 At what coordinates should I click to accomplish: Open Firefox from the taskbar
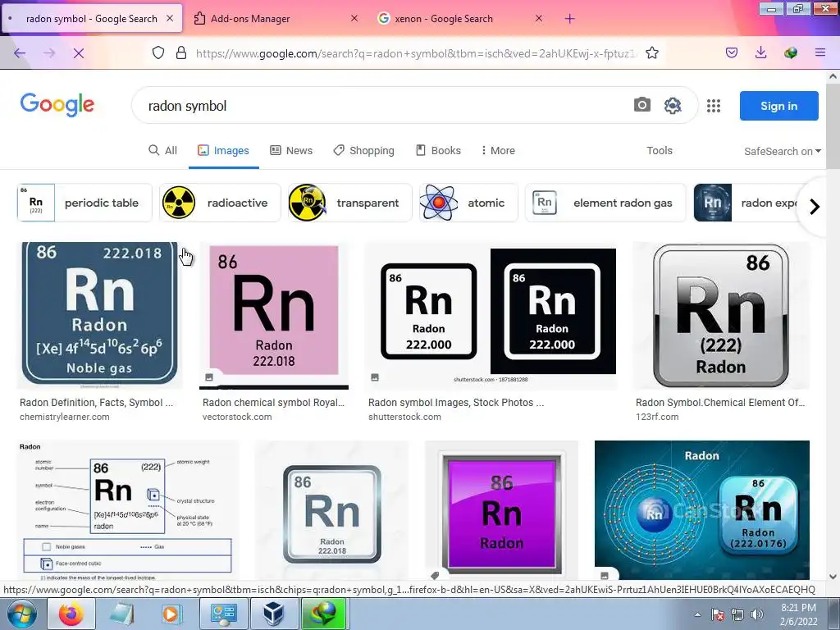(x=71, y=614)
